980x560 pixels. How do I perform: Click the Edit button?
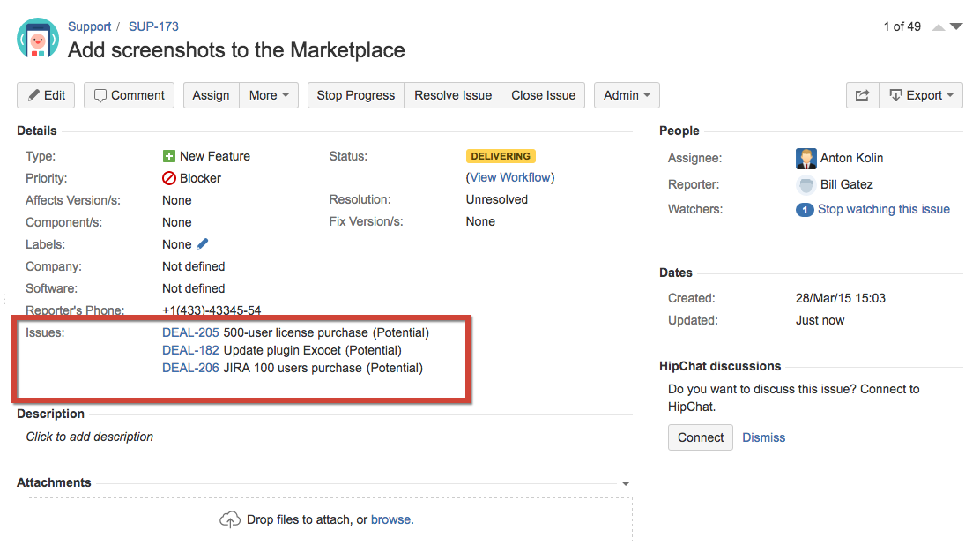(x=46, y=95)
